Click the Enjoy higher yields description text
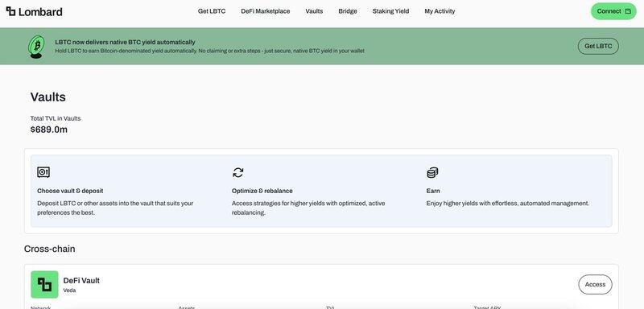 [508, 203]
